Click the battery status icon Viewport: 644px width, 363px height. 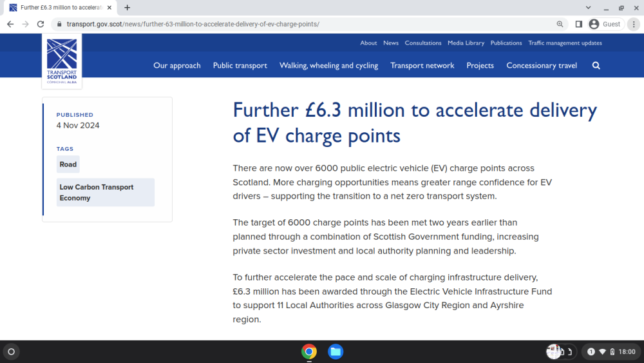point(612,351)
